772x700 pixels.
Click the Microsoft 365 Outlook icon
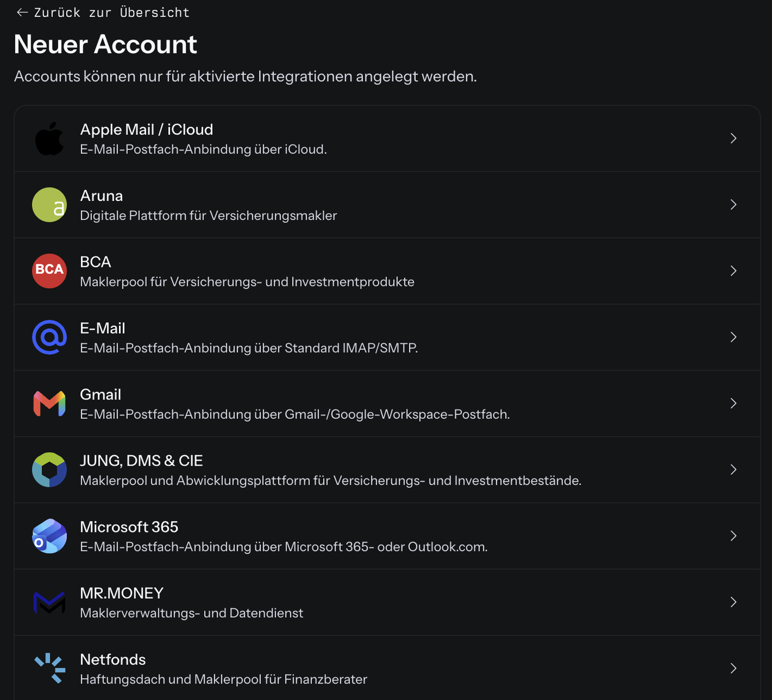(49, 536)
